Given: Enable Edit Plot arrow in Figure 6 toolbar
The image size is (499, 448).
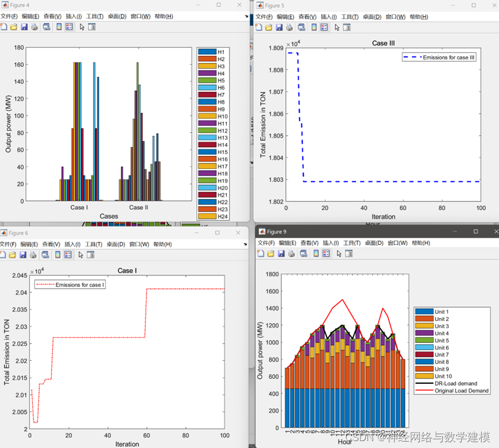Looking at the screenshot, I should coord(82,254).
